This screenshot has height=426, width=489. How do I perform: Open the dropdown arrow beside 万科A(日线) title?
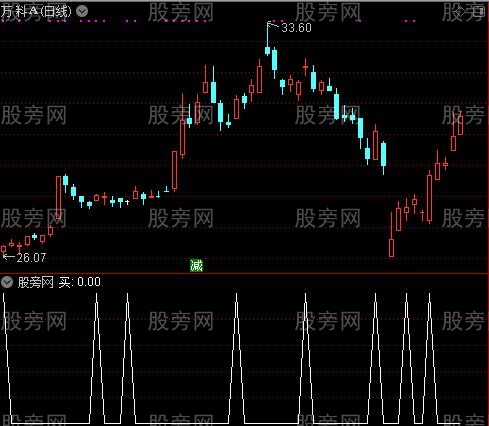click(x=82, y=11)
